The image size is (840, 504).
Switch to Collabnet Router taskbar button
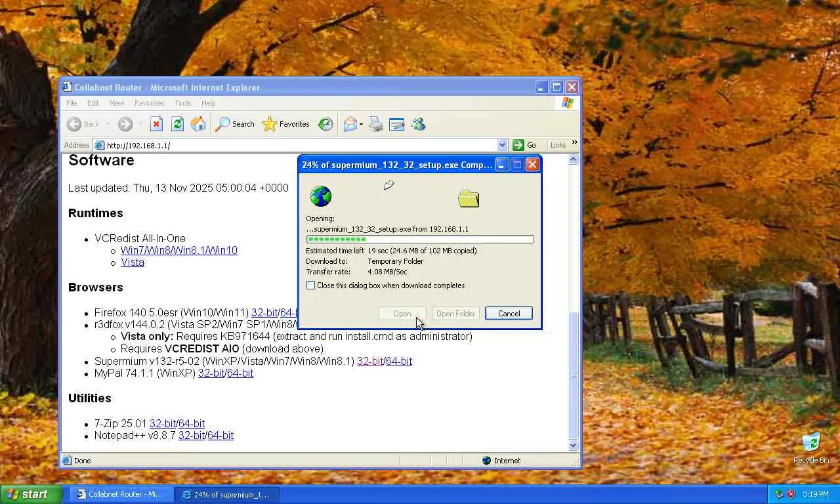[x=123, y=494]
